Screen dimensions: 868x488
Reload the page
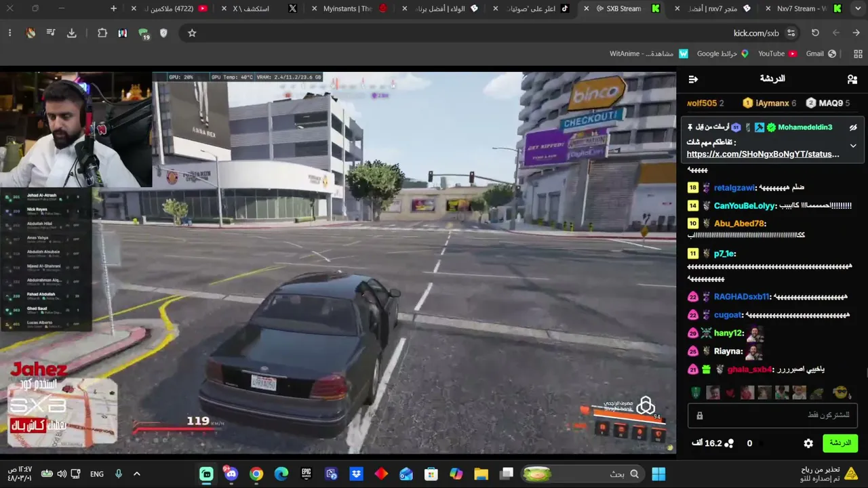[x=815, y=33]
